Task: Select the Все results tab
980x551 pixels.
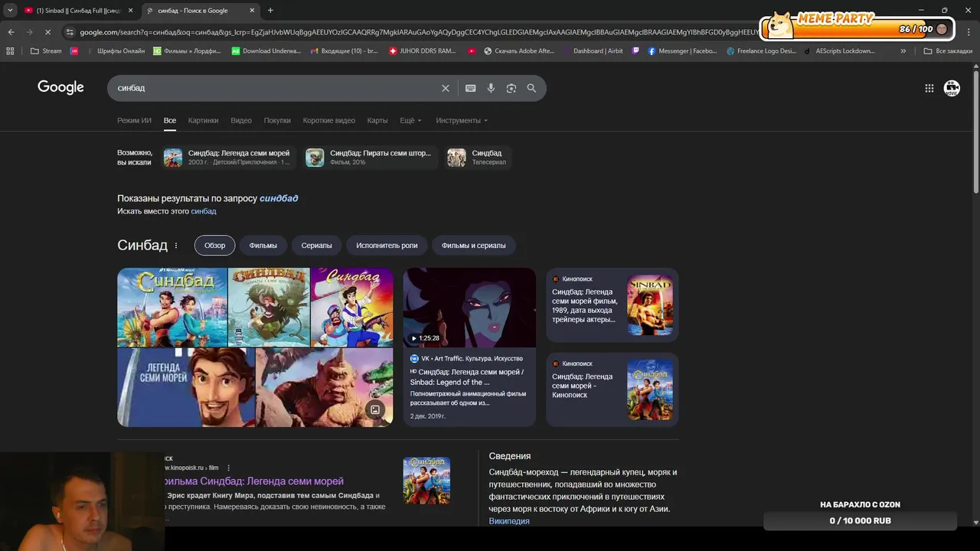Action: coord(170,120)
